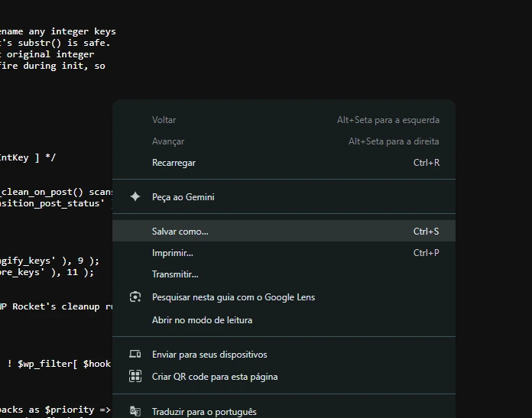Select Recarregar to reload the page
This screenshot has width=532, height=418.
pyautogui.click(x=284, y=163)
